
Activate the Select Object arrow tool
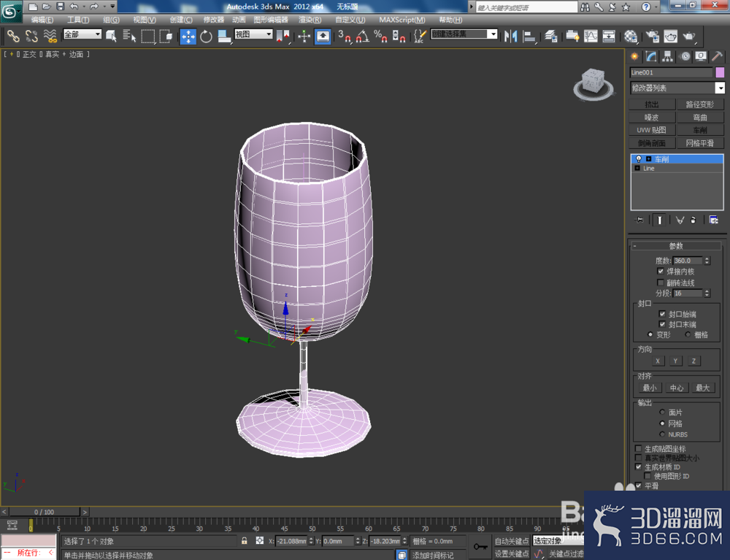[x=111, y=36]
